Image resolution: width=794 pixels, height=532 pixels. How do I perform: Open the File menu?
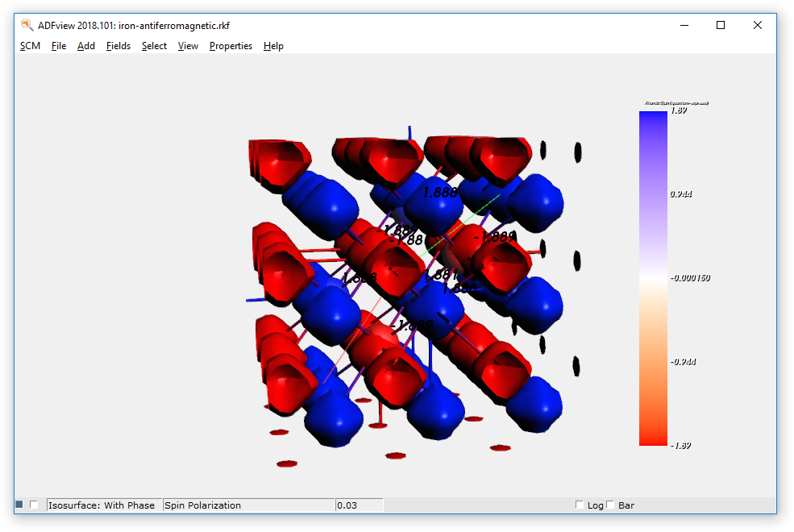click(x=58, y=46)
